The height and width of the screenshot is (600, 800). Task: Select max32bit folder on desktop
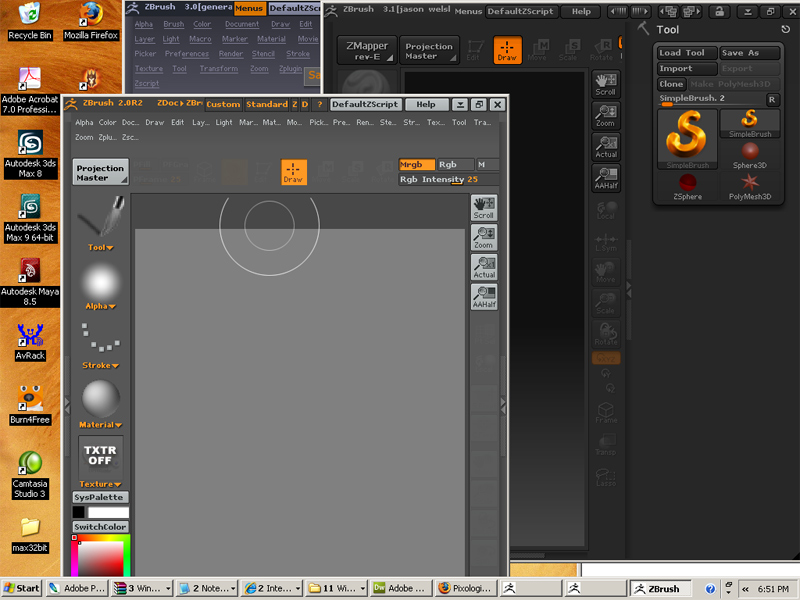pos(30,535)
